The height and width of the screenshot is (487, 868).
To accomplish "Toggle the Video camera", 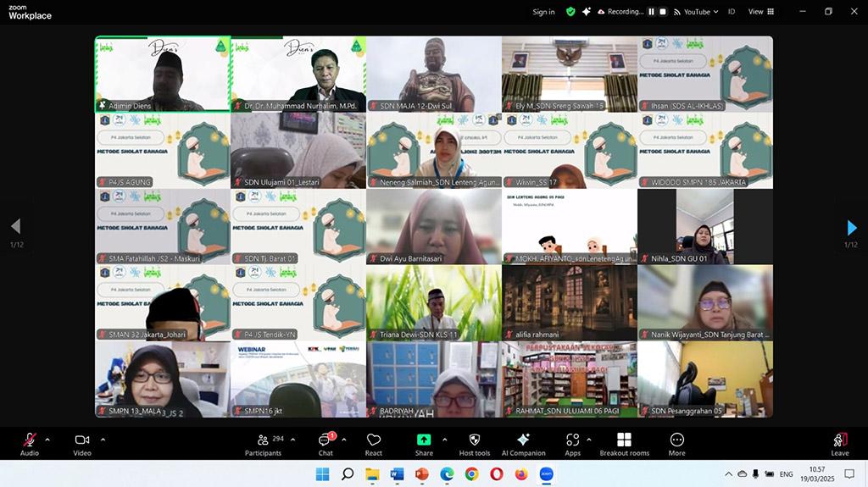I will pyautogui.click(x=82, y=443).
